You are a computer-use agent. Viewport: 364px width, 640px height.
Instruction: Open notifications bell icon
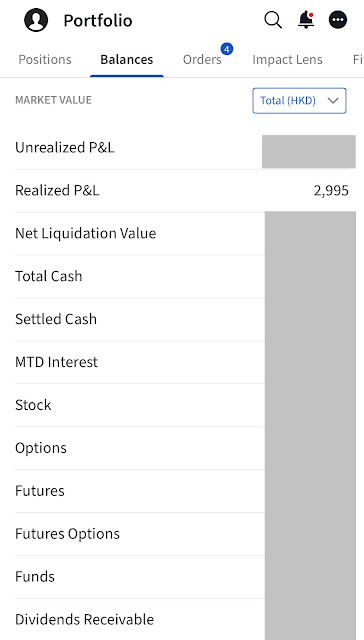[x=306, y=20]
